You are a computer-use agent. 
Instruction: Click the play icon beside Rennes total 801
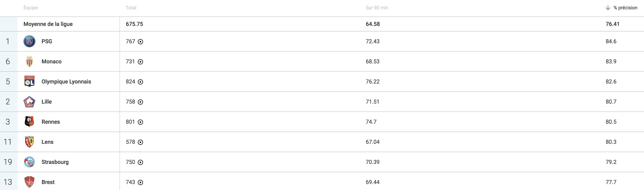(x=140, y=122)
